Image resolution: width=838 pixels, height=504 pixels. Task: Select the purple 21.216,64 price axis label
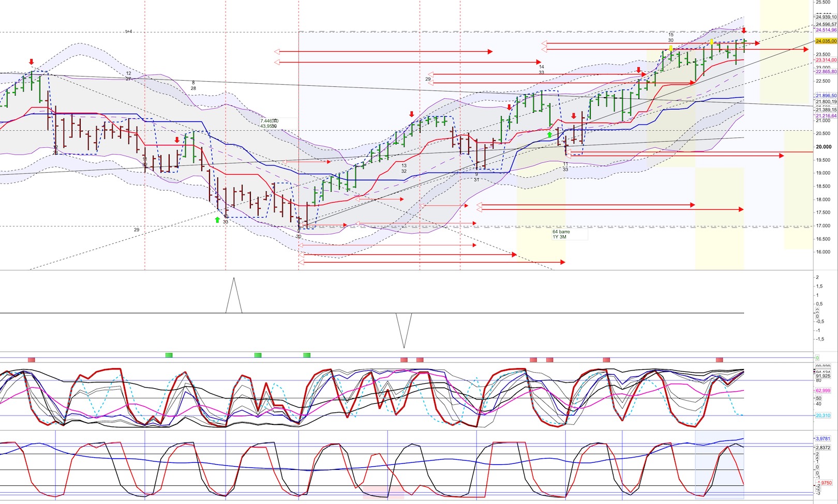tap(826, 116)
